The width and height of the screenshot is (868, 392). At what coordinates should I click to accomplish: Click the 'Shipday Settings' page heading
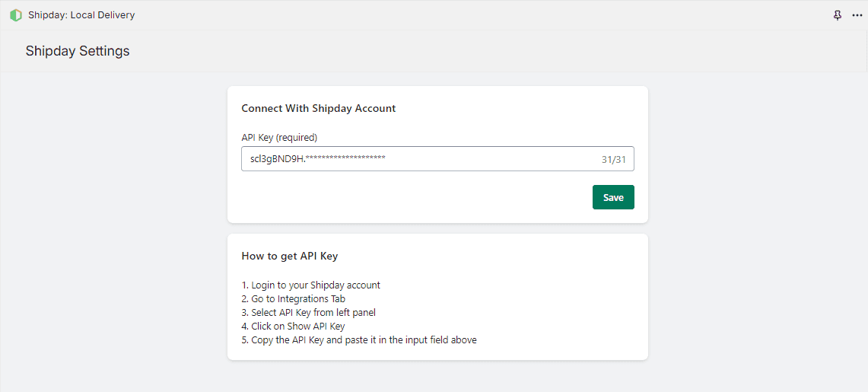(x=78, y=51)
